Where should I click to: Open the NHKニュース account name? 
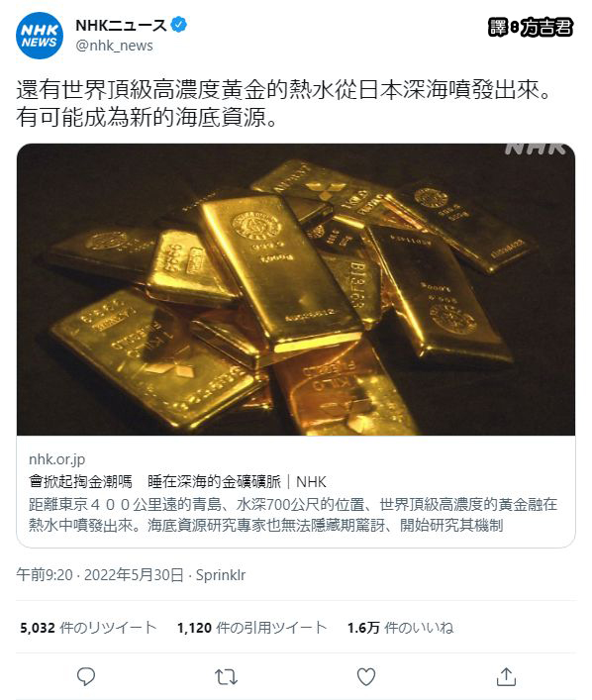(121, 25)
